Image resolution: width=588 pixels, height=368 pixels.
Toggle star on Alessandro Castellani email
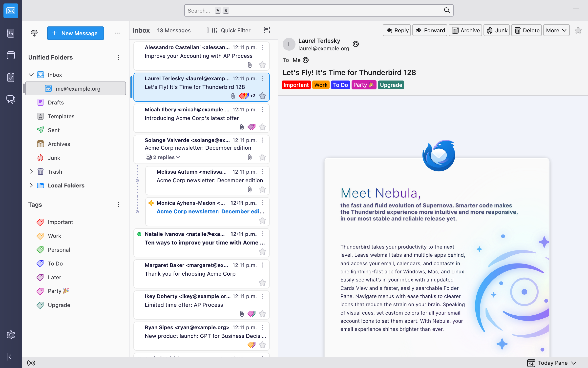click(263, 65)
